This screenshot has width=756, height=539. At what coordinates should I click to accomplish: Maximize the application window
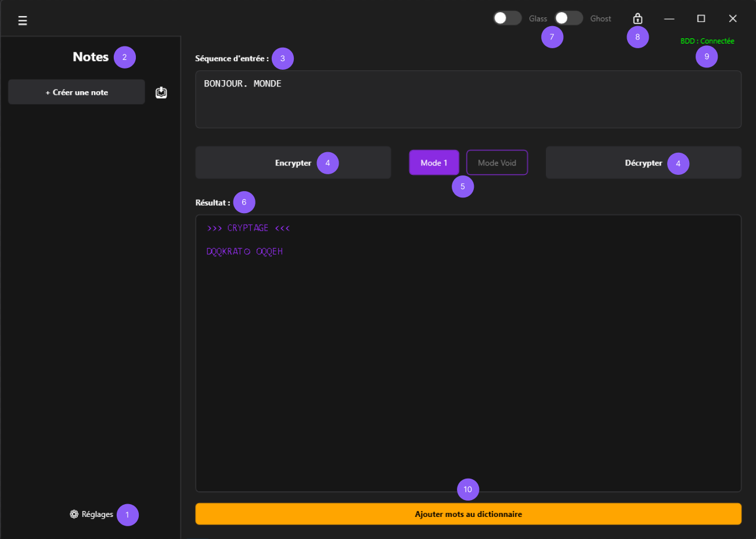(701, 19)
